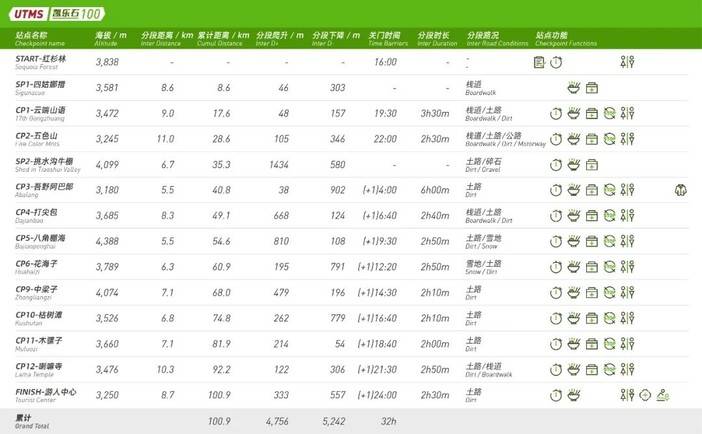Click the Grand Total 100.9 distance value
Viewport: 702px width, 434px height.
point(219,421)
